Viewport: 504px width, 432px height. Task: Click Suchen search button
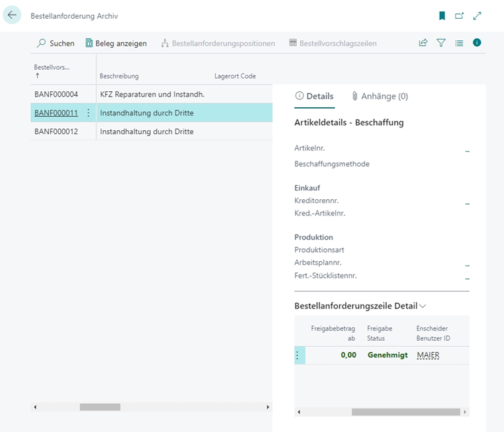56,43
